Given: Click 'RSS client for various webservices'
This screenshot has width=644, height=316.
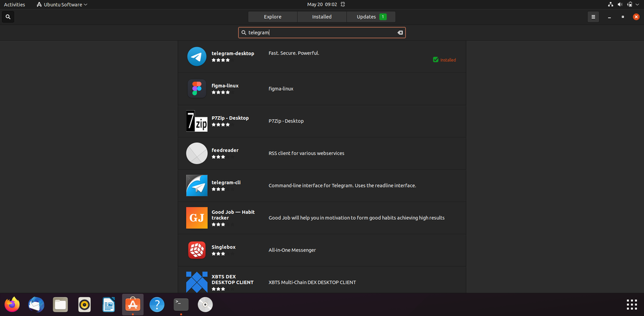Looking at the screenshot, I should tap(306, 153).
